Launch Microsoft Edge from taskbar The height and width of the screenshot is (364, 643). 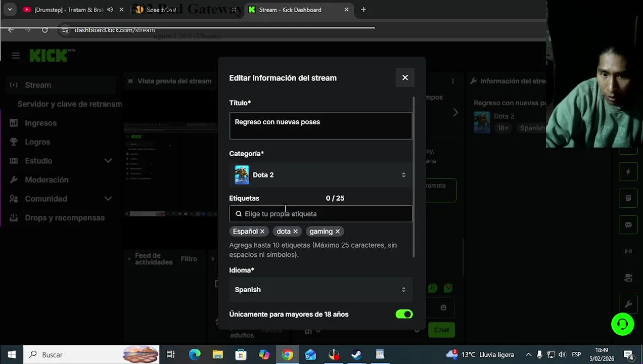click(x=195, y=354)
